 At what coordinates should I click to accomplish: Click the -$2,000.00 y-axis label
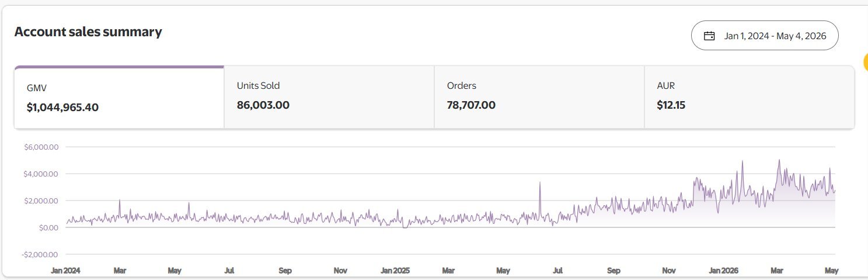coord(39,254)
